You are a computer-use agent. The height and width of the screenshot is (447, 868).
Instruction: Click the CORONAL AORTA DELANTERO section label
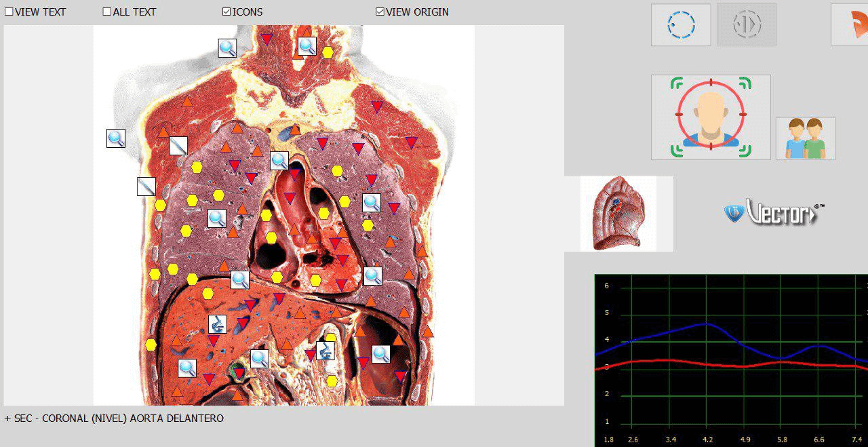point(113,418)
